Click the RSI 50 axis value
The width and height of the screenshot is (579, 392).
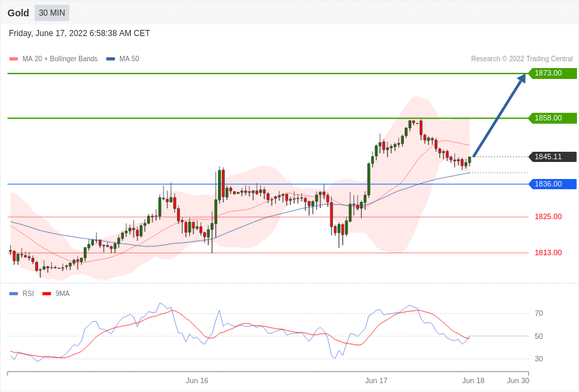(x=539, y=336)
